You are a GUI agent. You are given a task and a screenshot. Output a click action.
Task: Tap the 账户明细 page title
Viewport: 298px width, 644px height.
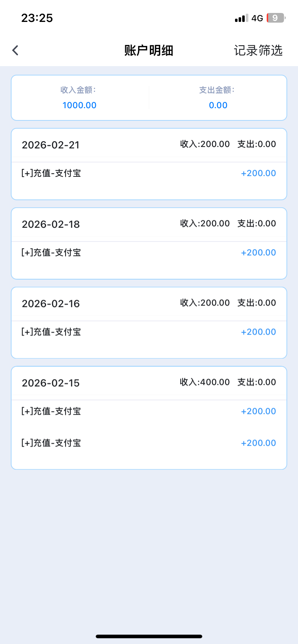tap(149, 50)
